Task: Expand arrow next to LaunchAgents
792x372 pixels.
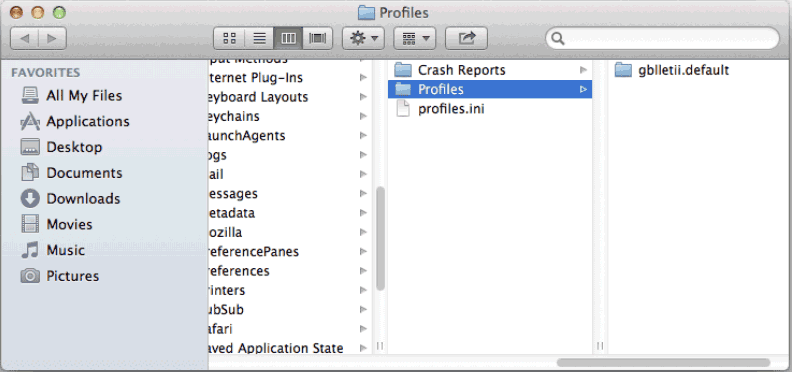Action: pos(363,135)
